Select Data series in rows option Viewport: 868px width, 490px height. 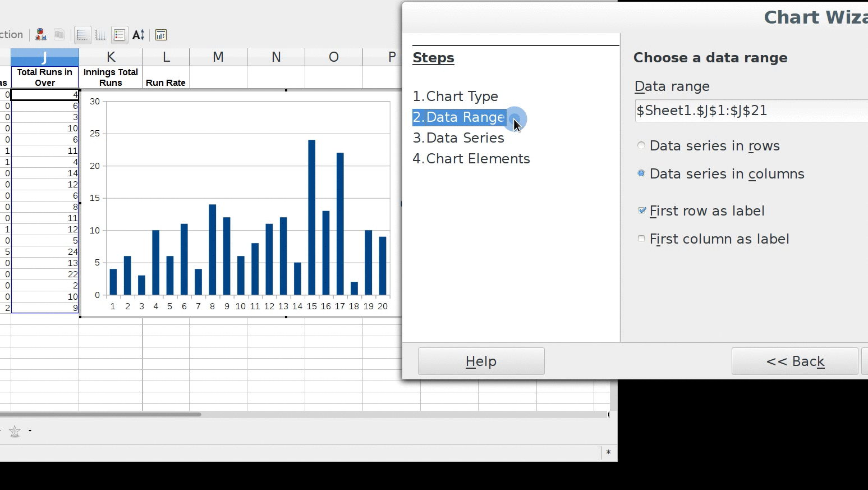coord(641,146)
